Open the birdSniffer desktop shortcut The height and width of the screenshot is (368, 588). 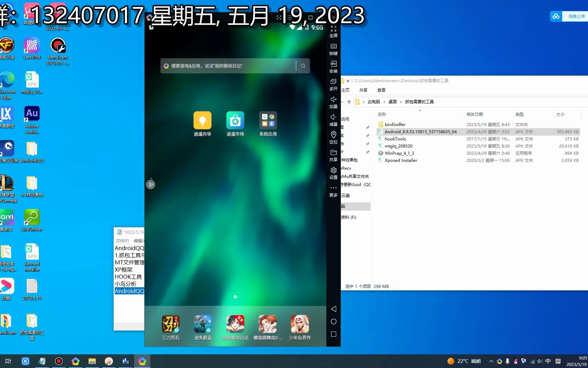click(x=32, y=220)
